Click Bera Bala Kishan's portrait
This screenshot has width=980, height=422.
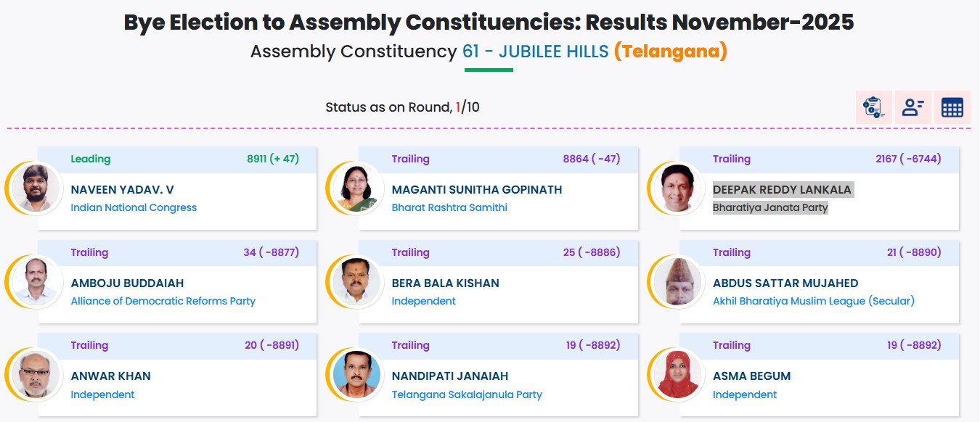(x=356, y=281)
